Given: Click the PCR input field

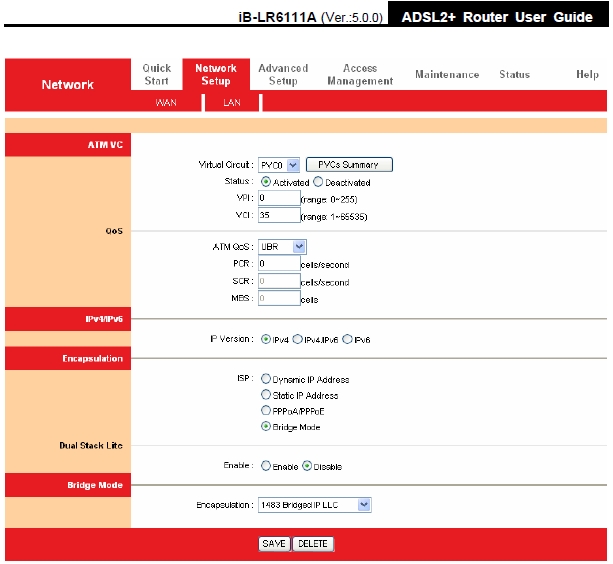Looking at the screenshot, I should click(x=279, y=264).
